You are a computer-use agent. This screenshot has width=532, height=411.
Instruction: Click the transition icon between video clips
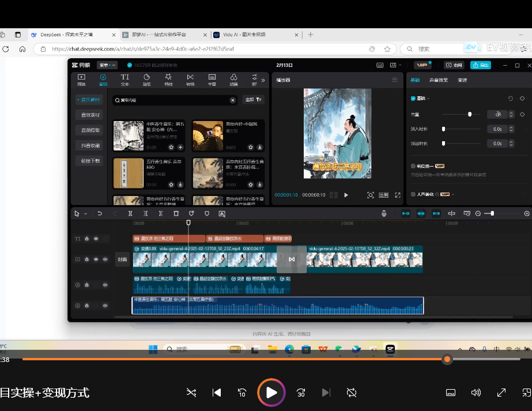point(292,259)
